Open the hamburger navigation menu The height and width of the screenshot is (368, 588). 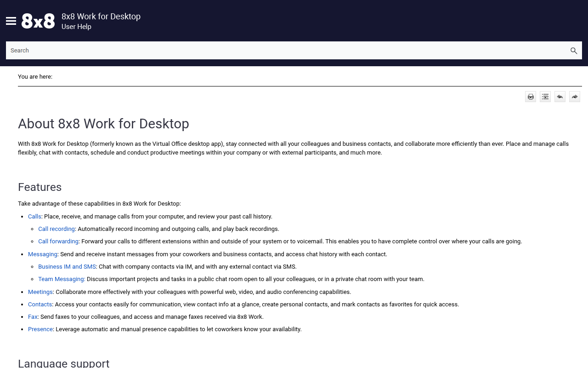click(x=11, y=21)
